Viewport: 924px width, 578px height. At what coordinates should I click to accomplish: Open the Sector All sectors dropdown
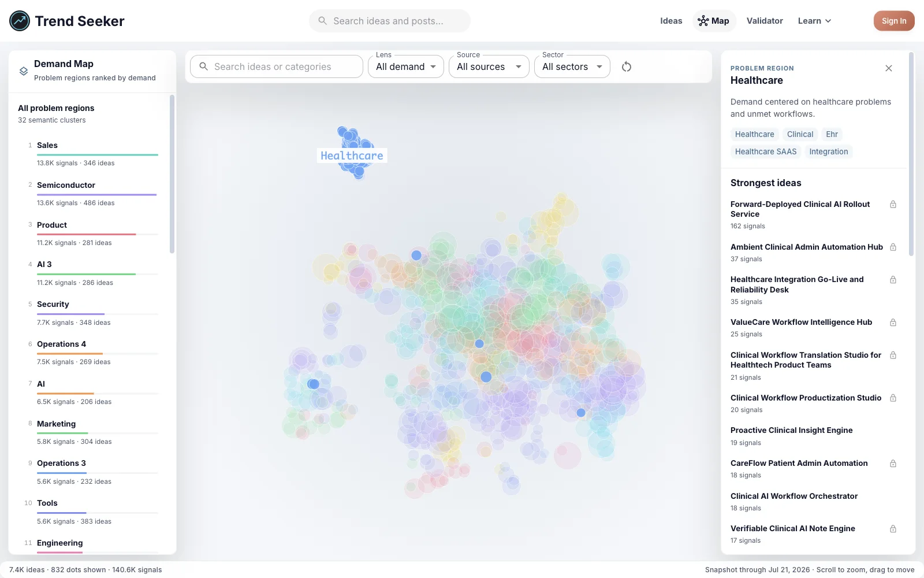[x=572, y=66]
